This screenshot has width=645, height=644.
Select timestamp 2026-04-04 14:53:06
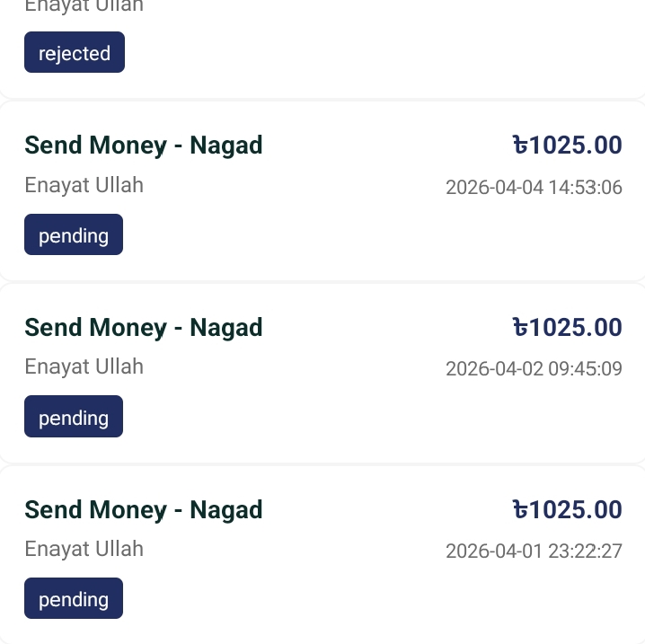(534, 188)
